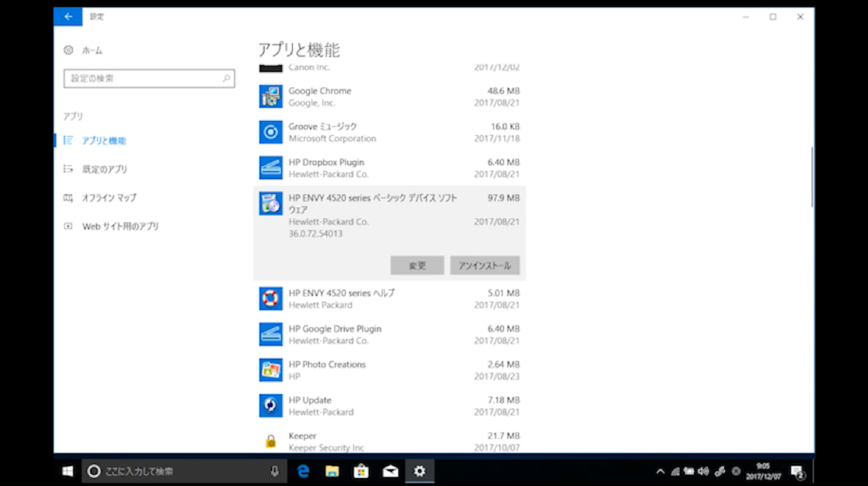Image resolution: width=868 pixels, height=486 pixels.
Task: Click the Windows Store taskbar icon
Action: pyautogui.click(x=361, y=471)
